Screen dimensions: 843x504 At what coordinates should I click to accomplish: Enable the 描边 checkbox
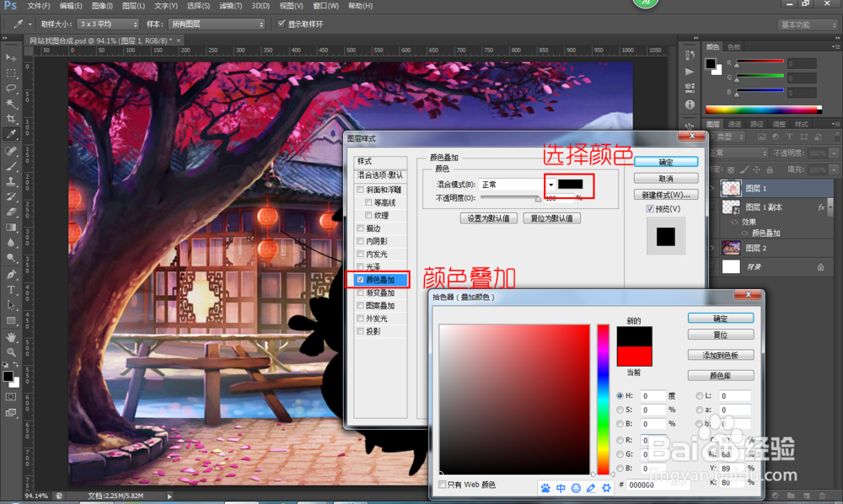pyautogui.click(x=360, y=228)
